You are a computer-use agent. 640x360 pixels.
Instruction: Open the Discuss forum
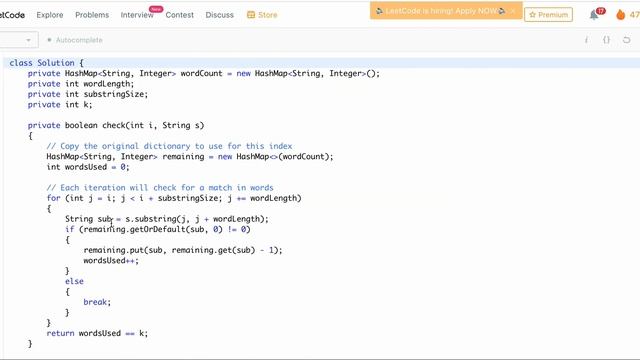[220, 15]
